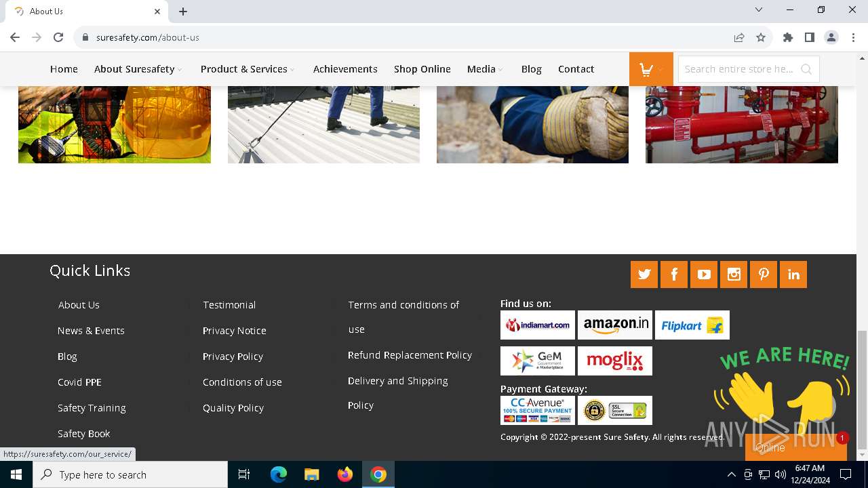Launch Microsoft Edge from taskbar
The image size is (868, 488).
pos(279,474)
